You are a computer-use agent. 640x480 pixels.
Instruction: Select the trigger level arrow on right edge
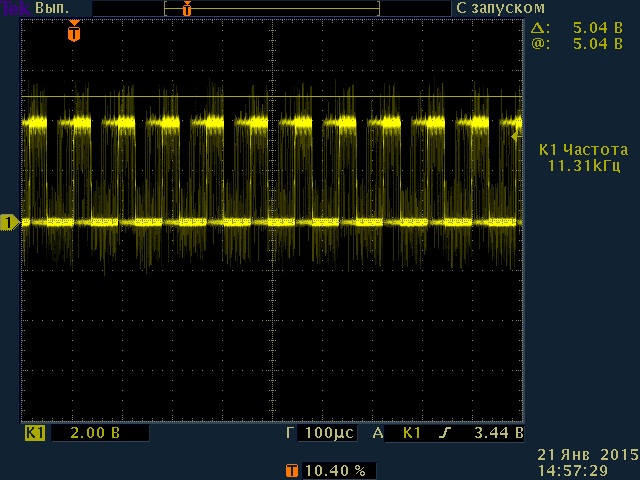(x=516, y=135)
